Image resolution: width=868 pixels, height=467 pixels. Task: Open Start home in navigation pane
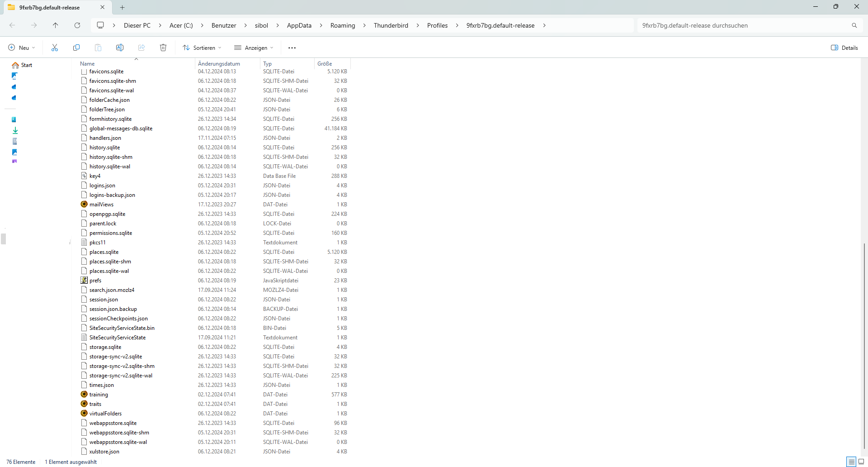point(22,65)
